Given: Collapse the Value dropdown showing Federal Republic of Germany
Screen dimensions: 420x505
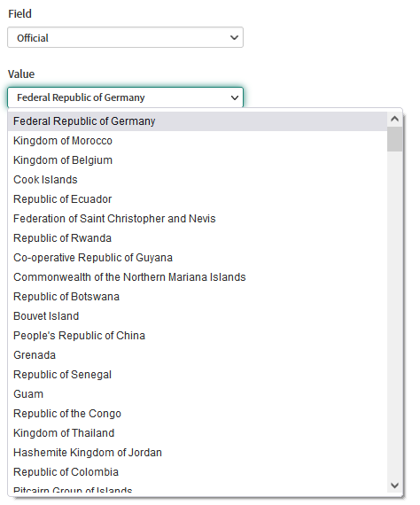Looking at the screenshot, I should [125, 97].
